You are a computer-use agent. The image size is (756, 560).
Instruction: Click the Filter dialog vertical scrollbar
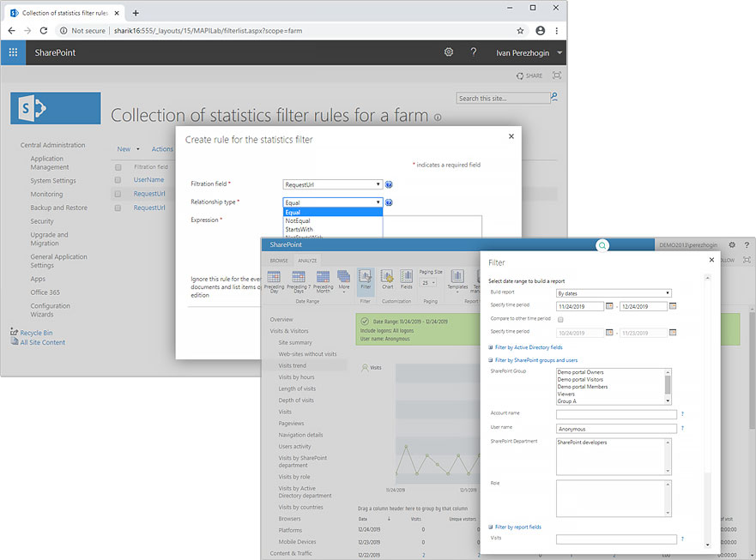(707, 411)
